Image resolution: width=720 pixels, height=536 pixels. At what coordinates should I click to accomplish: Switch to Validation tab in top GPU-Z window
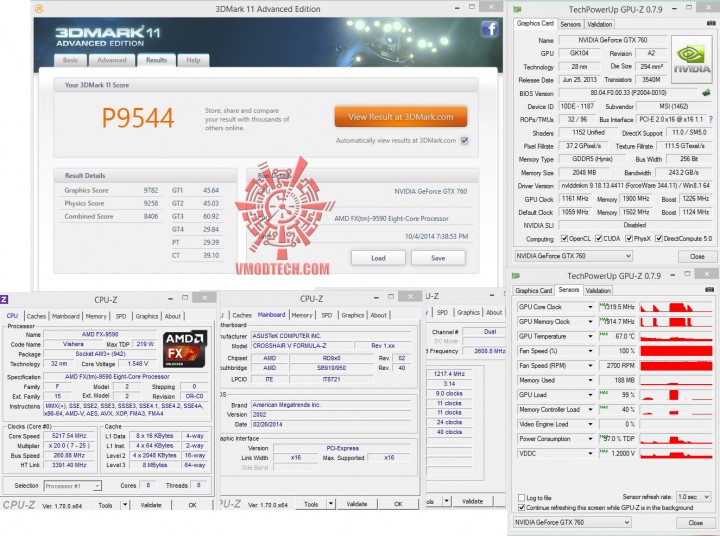click(x=599, y=24)
